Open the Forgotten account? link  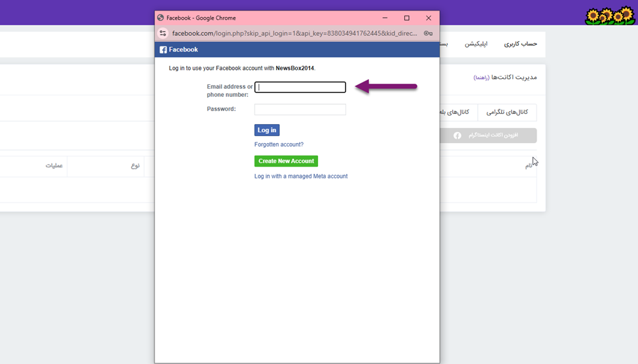click(x=279, y=144)
